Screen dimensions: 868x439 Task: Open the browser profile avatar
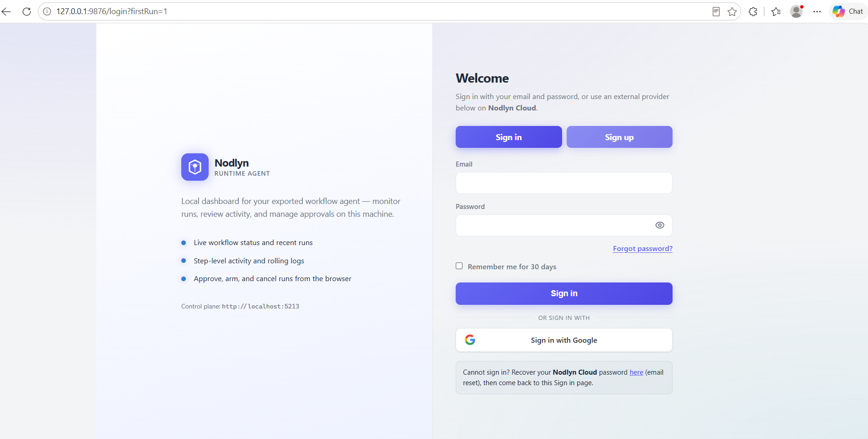coord(797,11)
